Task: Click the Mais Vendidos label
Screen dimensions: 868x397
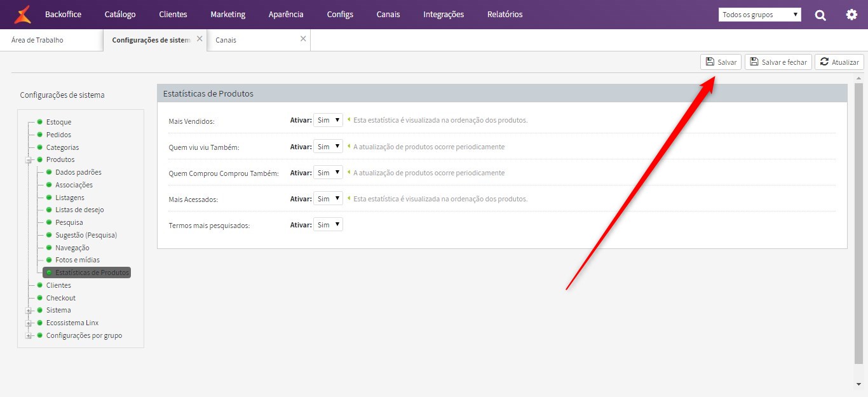Action: [x=191, y=121]
